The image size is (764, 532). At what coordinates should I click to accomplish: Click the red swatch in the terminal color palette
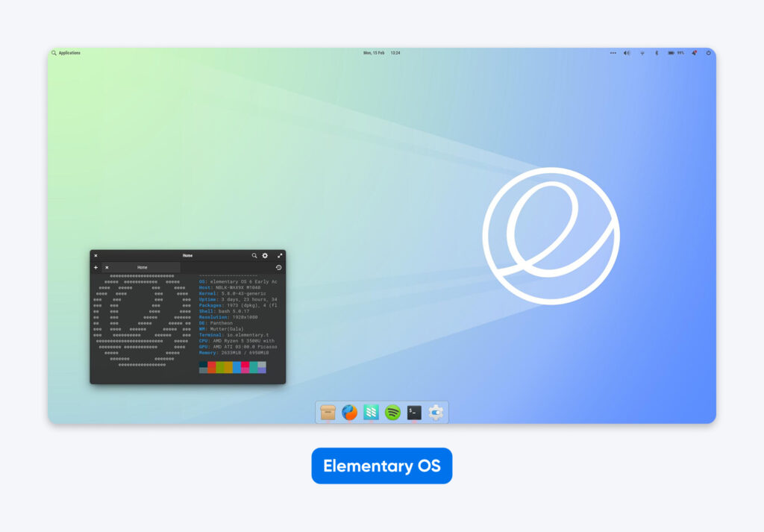211,364
